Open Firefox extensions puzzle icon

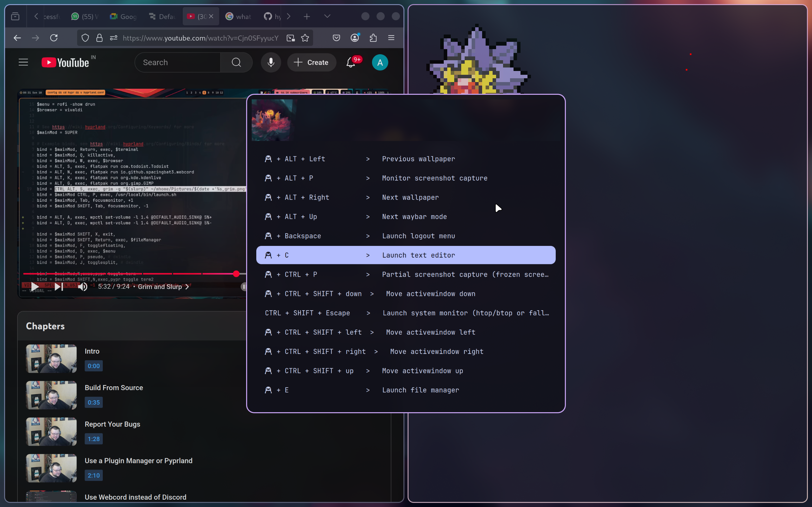click(x=373, y=38)
